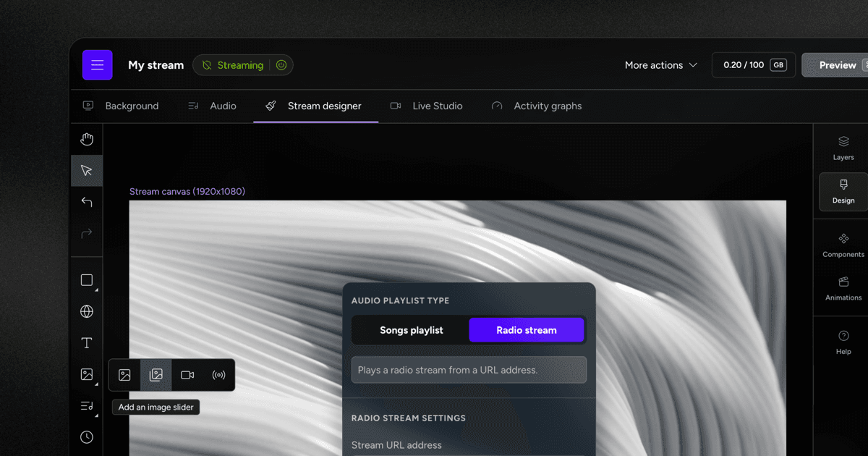This screenshot has height=456, width=868.
Task: Select the globe web tool
Action: click(x=87, y=311)
